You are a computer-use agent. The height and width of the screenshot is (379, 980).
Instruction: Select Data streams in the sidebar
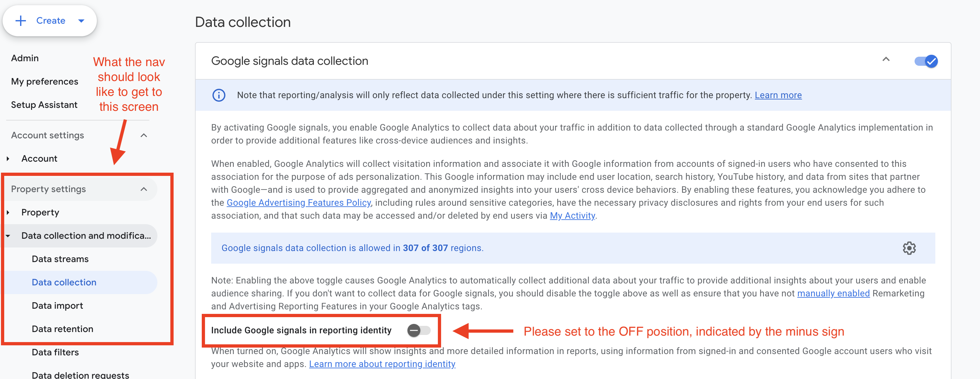pyautogui.click(x=60, y=259)
